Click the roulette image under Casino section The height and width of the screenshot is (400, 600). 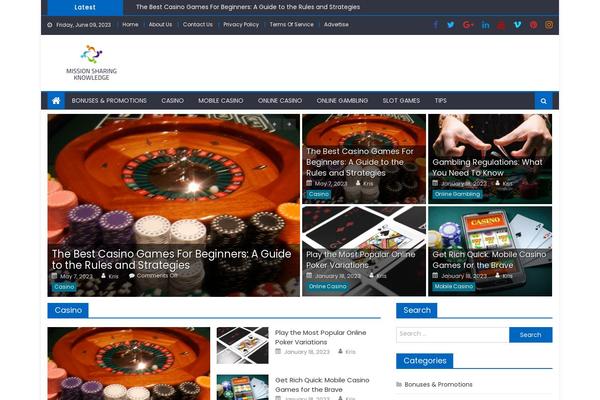[129, 363]
